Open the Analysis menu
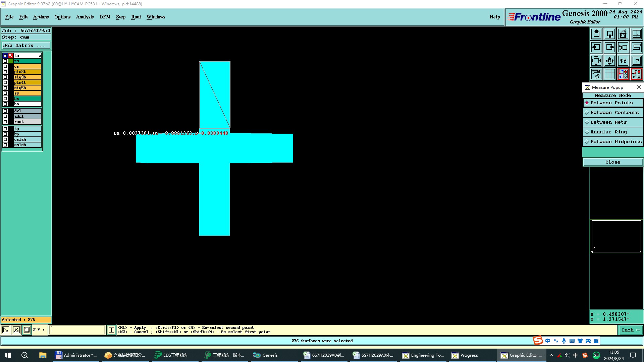The width and height of the screenshot is (644, 362). [x=85, y=17]
